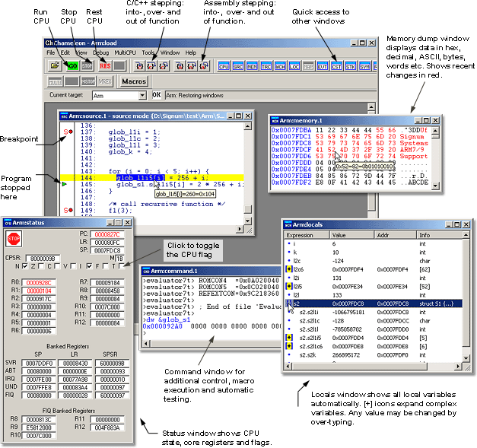Select the s2.s2k row in locals
477x448 pixels.
point(374,355)
